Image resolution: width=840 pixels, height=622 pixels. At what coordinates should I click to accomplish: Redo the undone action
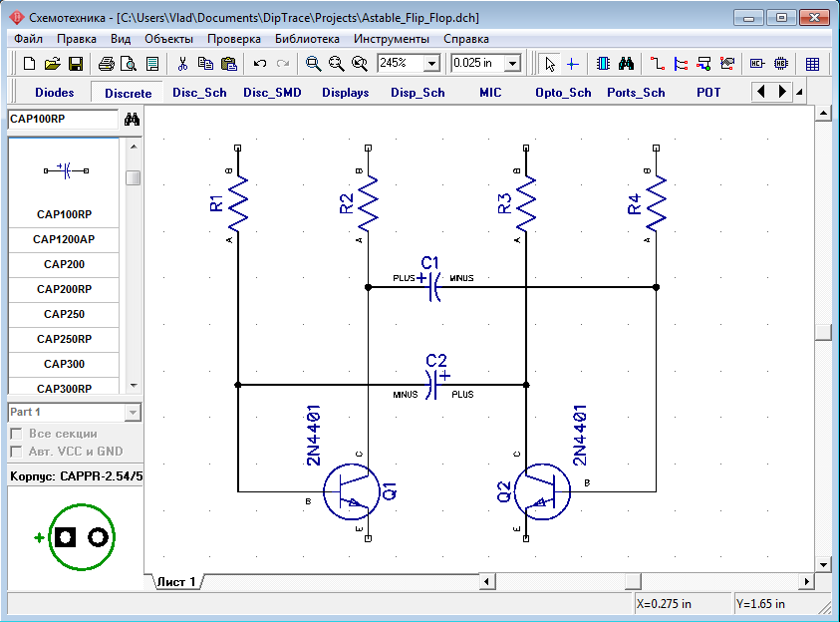pos(283,64)
